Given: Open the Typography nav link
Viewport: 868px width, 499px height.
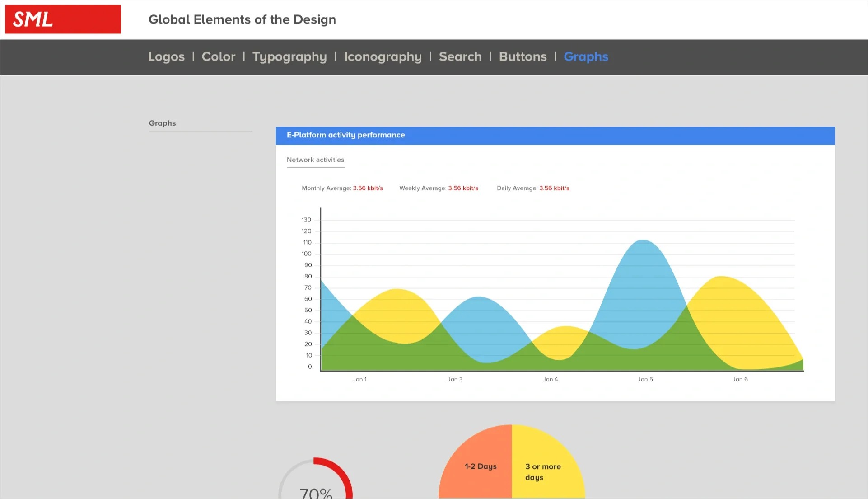Looking at the screenshot, I should point(289,57).
